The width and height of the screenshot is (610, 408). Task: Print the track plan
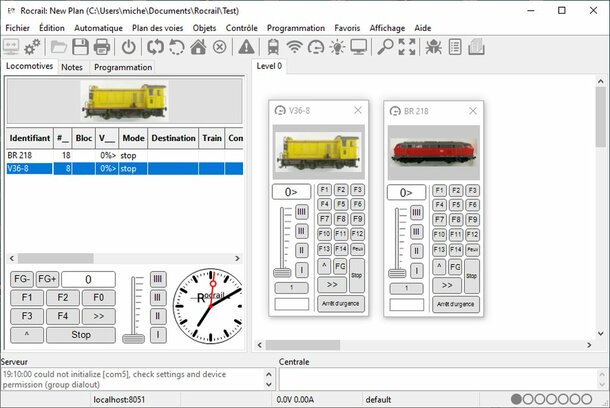point(102,47)
